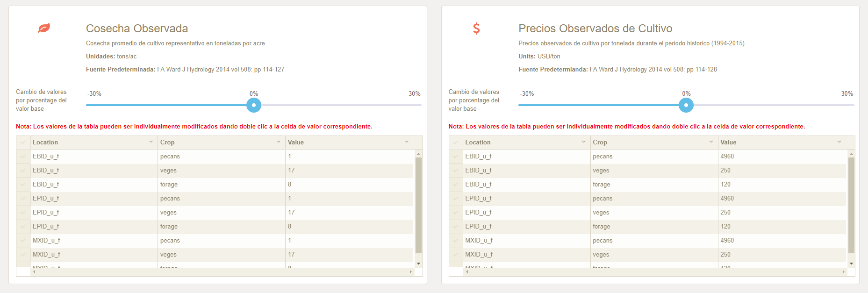The image size is (868, 293).
Task: Click the select-all check in Precios table header
Action: pos(456,143)
